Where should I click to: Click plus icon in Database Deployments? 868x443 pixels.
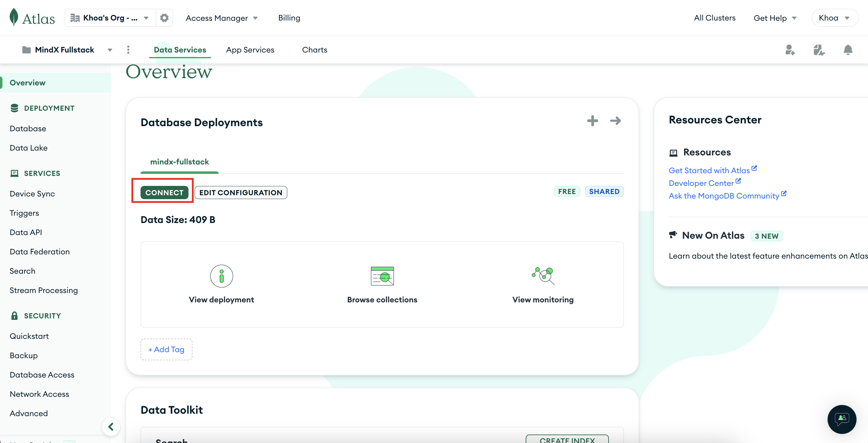pyautogui.click(x=592, y=121)
